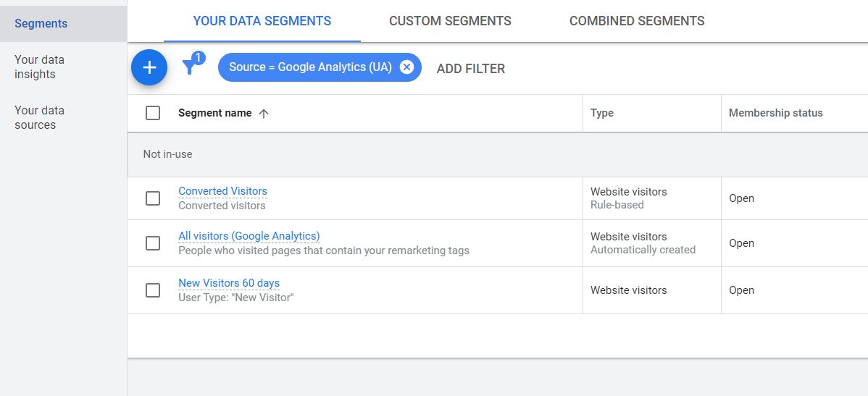Switch to the Custom Segments tab

pyautogui.click(x=450, y=21)
